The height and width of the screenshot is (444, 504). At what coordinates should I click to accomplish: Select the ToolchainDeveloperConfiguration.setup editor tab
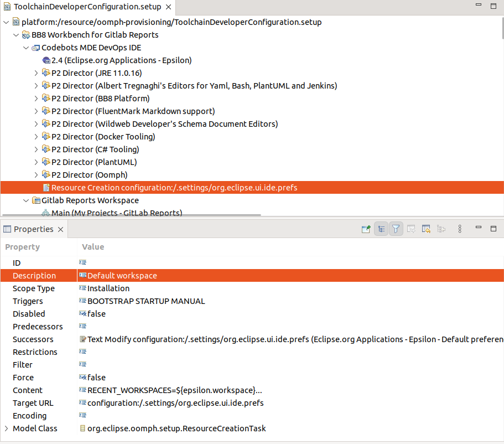tap(87, 7)
